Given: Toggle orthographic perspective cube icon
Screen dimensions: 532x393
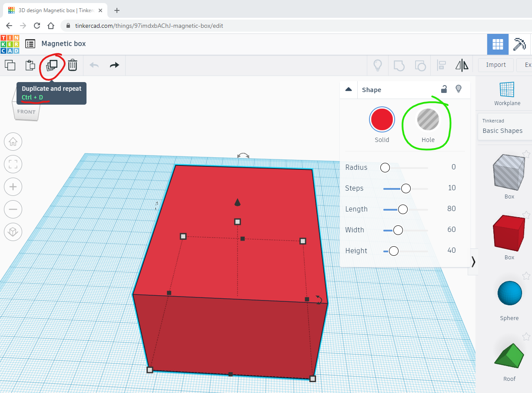Looking at the screenshot, I should (x=13, y=232).
